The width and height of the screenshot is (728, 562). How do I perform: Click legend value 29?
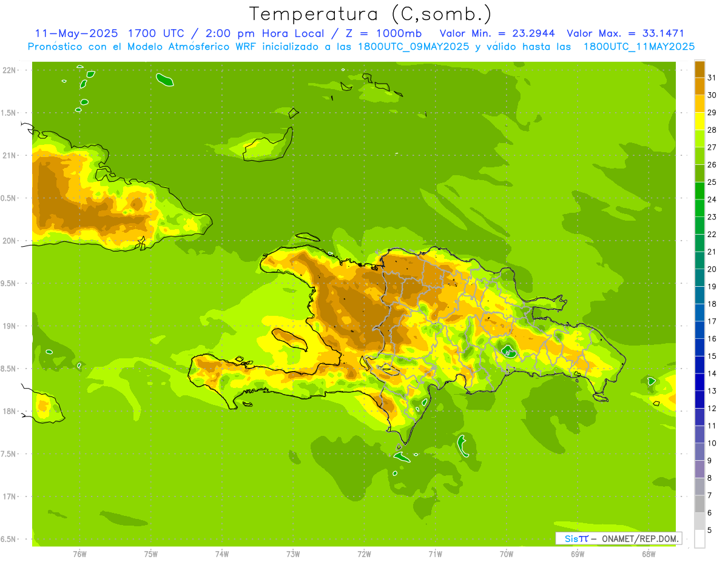(x=712, y=113)
